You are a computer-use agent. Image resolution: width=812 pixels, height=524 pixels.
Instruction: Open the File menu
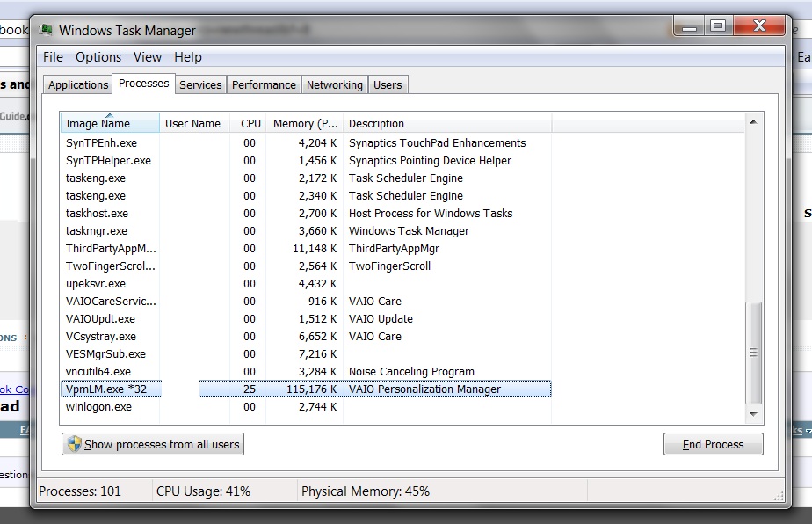pyautogui.click(x=53, y=57)
